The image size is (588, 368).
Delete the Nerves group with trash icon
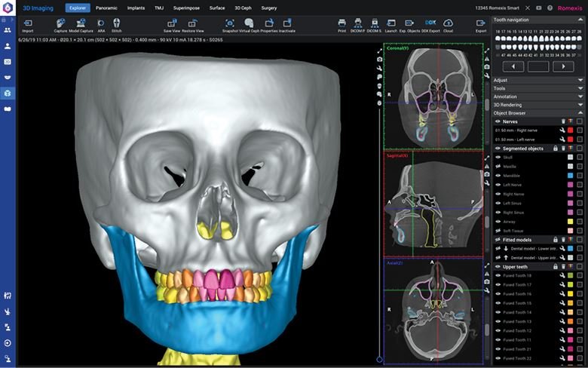(562, 121)
